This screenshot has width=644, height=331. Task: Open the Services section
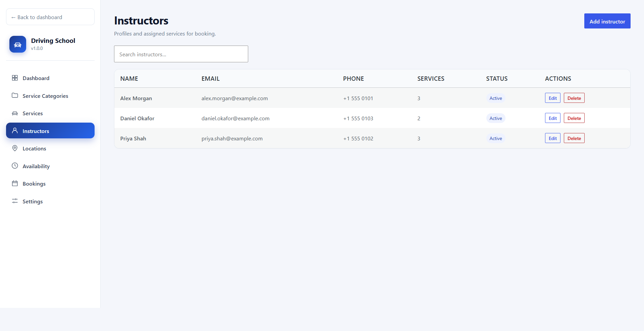tap(50, 113)
